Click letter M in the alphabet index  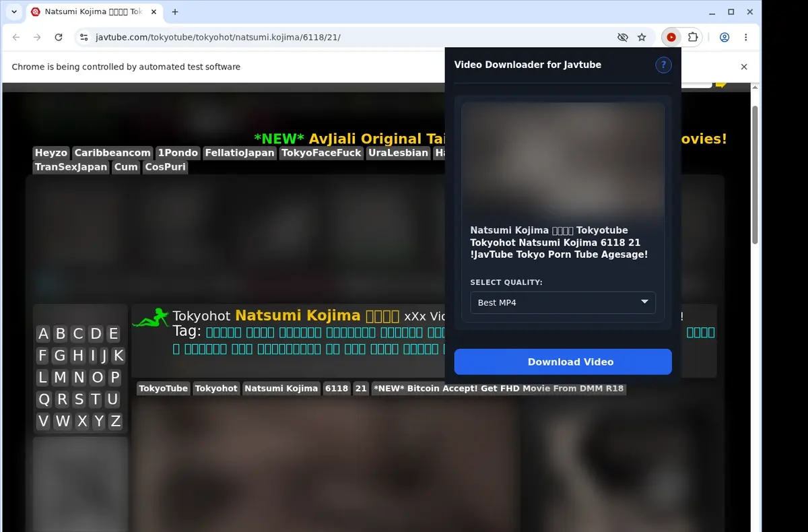[61, 377]
